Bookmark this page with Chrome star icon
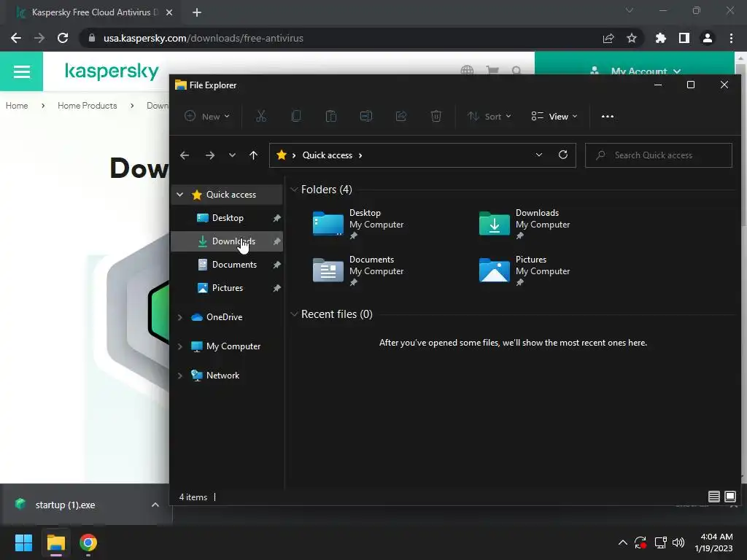The height and width of the screenshot is (560, 747). click(x=631, y=38)
